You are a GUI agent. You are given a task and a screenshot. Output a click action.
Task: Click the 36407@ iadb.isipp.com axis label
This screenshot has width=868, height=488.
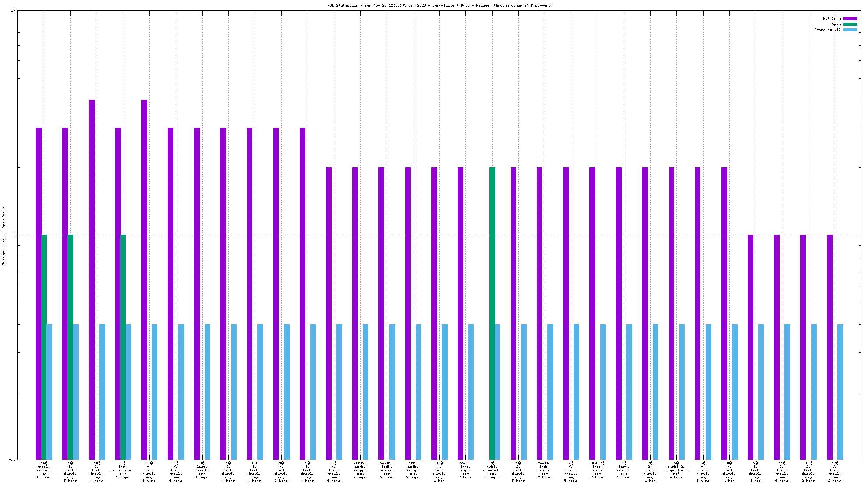pos(598,470)
